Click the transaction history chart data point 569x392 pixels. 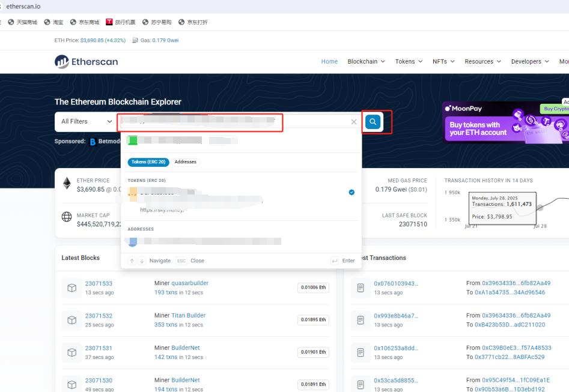pos(540,208)
